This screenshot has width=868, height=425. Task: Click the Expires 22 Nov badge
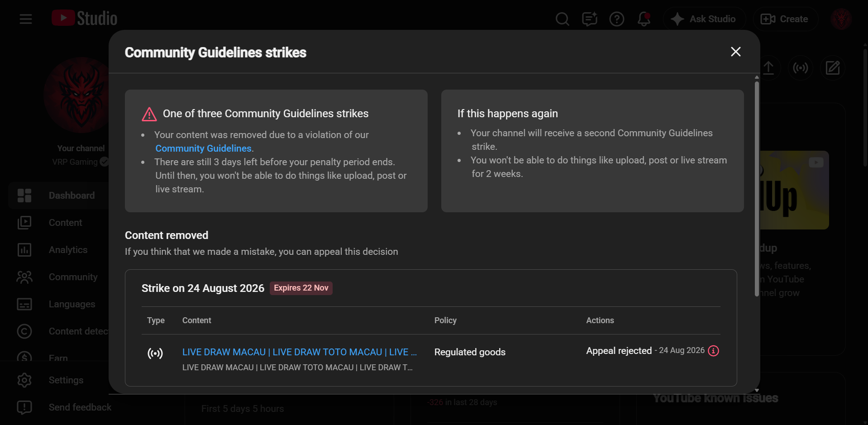pyautogui.click(x=301, y=288)
